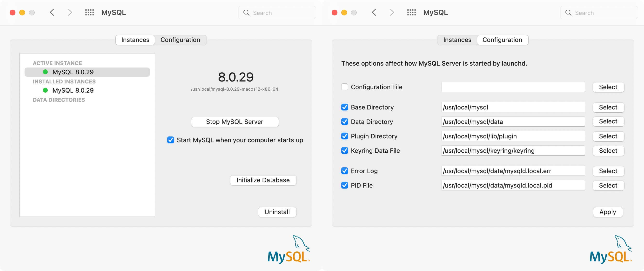
Task: Click the back arrow in the right window
Action: [374, 13]
